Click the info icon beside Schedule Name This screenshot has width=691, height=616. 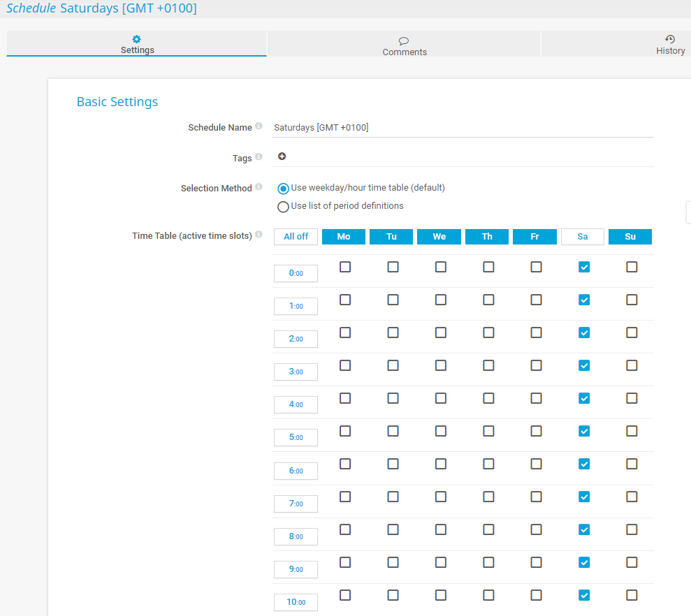259,126
